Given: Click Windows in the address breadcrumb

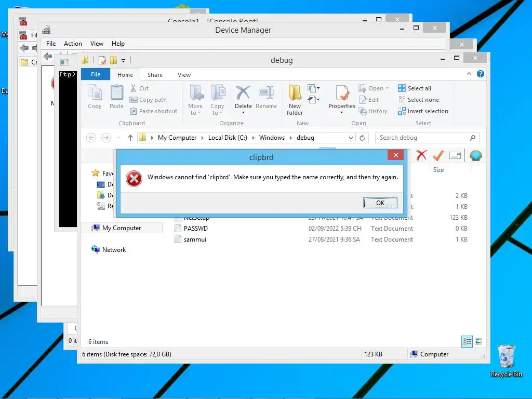Looking at the screenshot, I should tap(272, 137).
